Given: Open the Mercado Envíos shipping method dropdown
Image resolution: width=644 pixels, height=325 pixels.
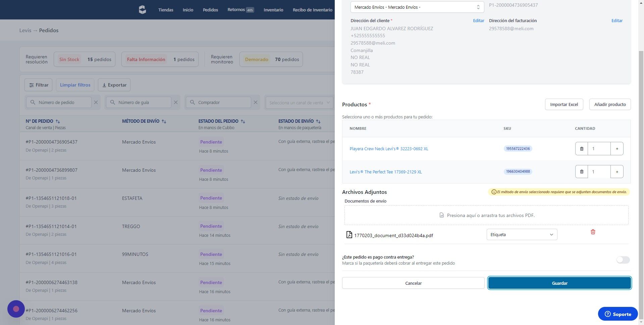Looking at the screenshot, I should tap(417, 7).
